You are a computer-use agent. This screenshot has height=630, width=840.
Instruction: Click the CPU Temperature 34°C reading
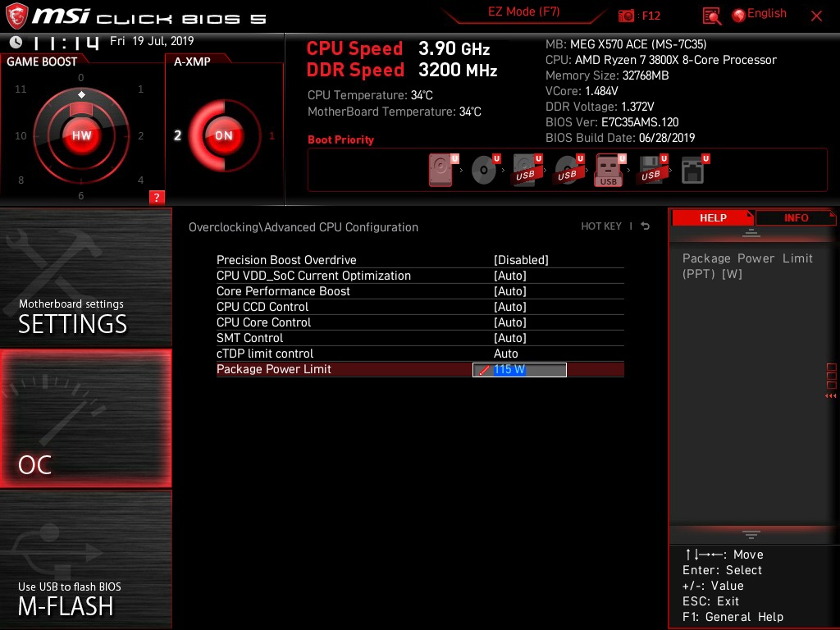370,95
